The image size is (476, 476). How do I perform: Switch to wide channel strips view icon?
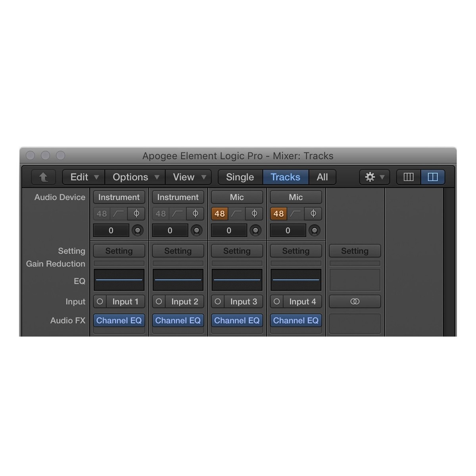[433, 177]
